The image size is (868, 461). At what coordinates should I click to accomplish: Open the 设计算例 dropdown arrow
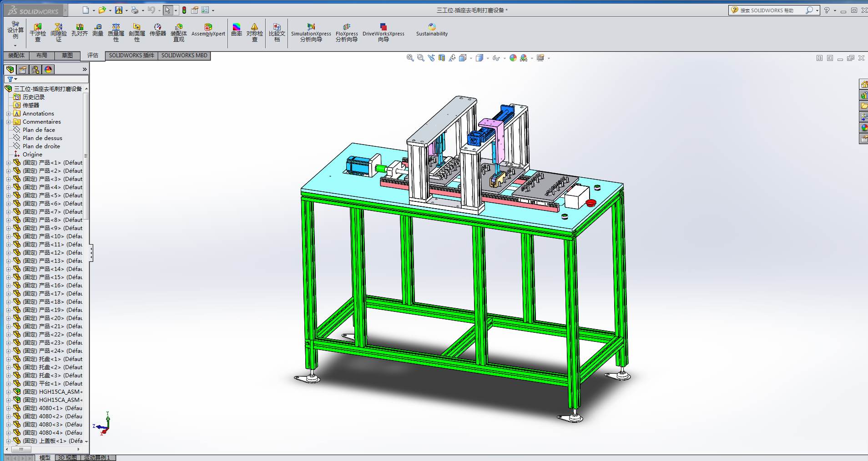coord(15,45)
